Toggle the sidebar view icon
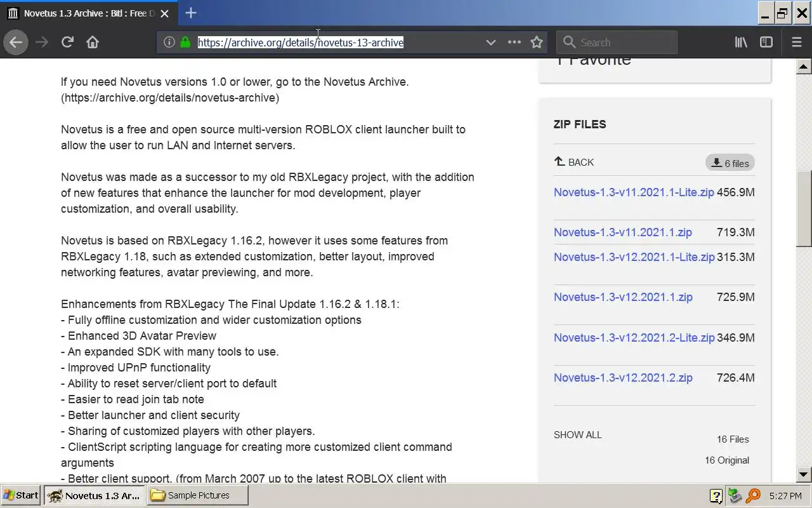 pyautogui.click(x=766, y=43)
